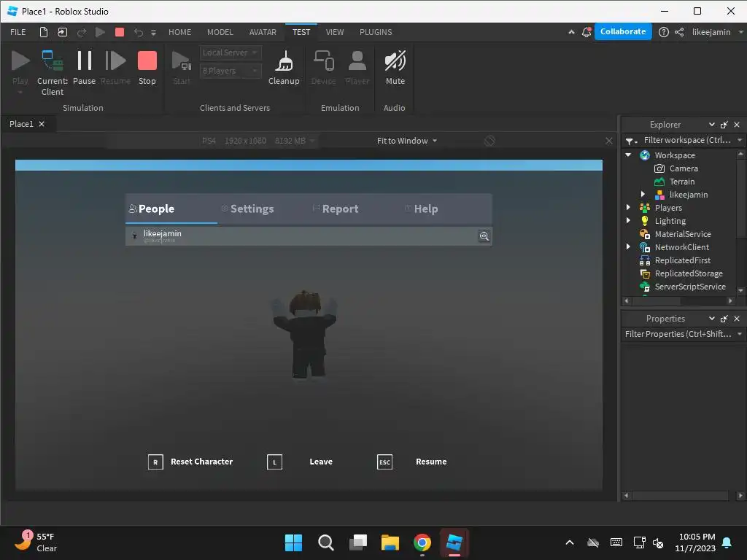
Task: Click Leave in the game menu
Action: (300, 462)
